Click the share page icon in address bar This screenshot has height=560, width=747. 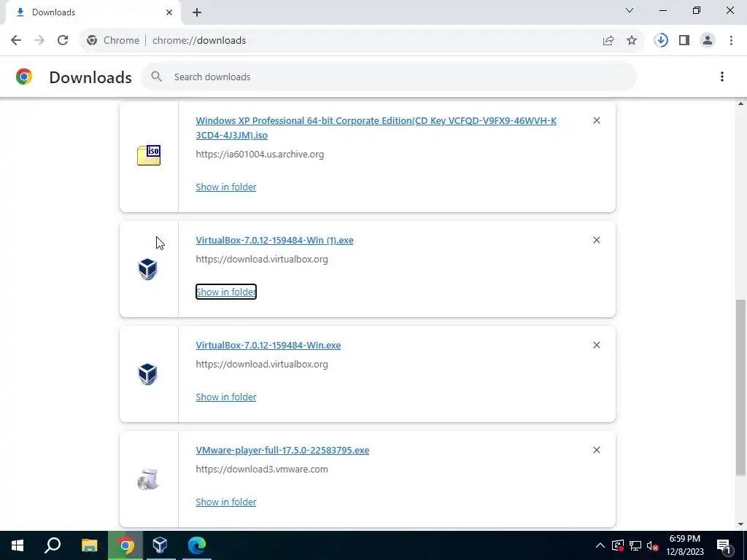tap(608, 41)
